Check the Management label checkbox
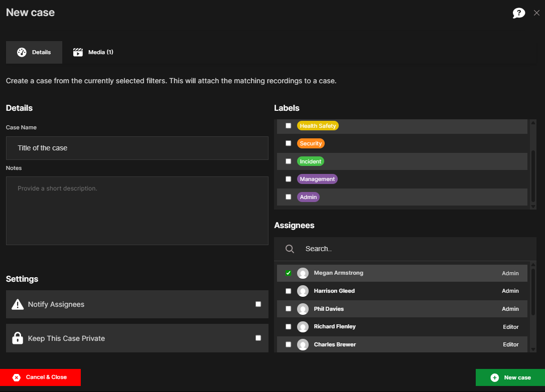 point(288,179)
